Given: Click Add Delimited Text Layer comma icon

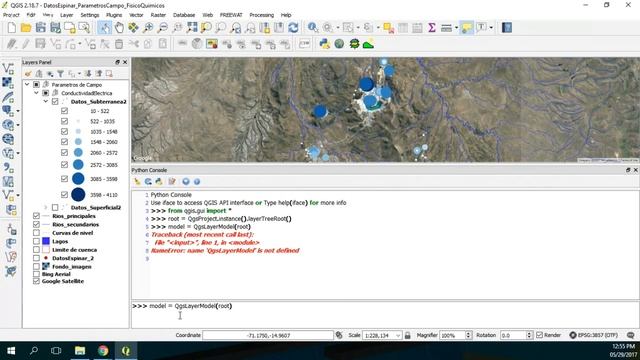Looking at the screenshot, I should 8,167.
